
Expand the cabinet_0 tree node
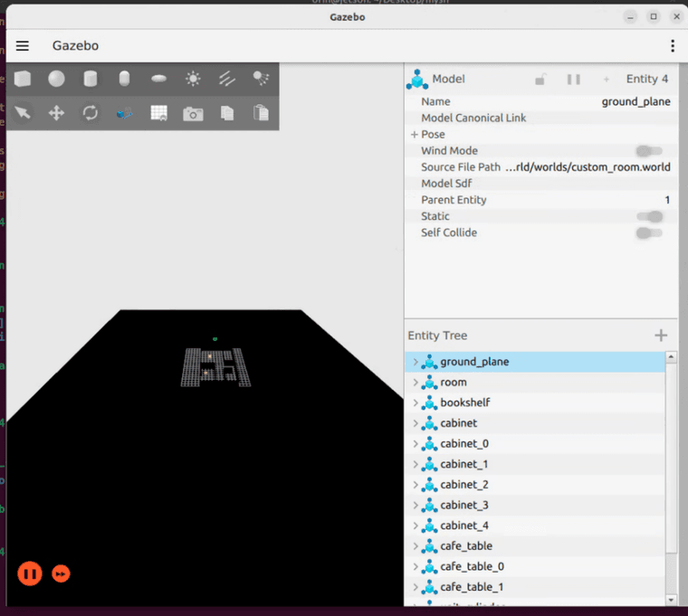(x=416, y=444)
